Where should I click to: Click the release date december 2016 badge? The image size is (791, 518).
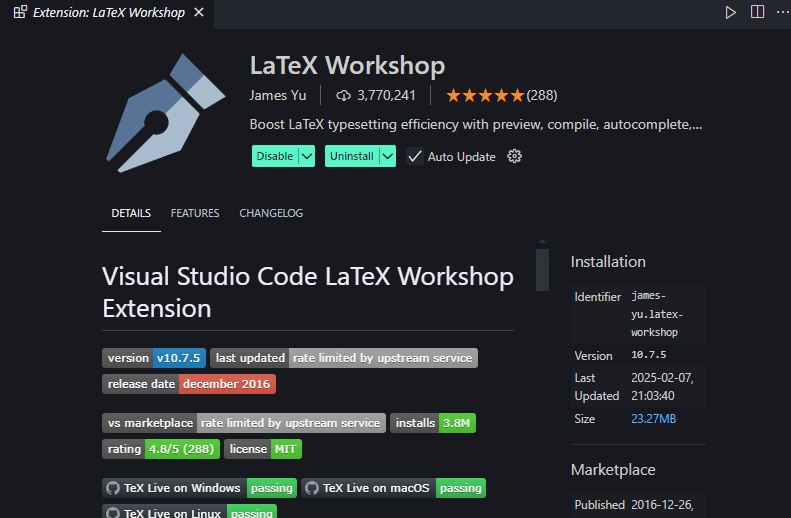(x=189, y=384)
